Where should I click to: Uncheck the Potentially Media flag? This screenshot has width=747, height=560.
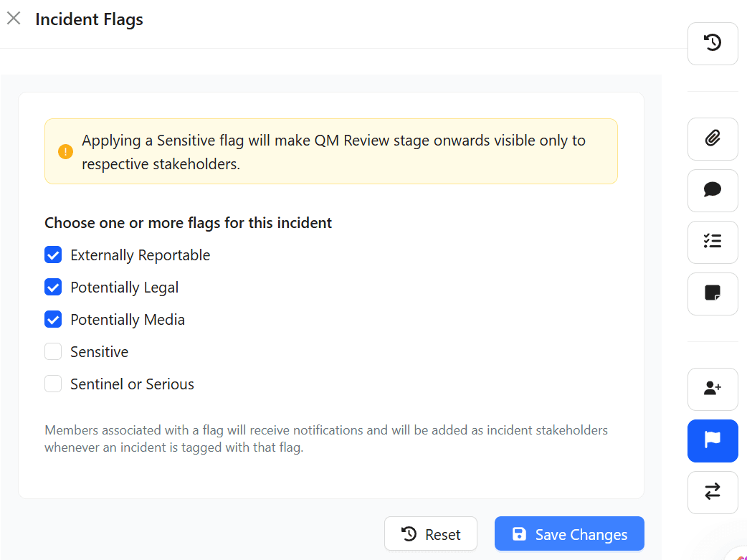[x=53, y=319]
